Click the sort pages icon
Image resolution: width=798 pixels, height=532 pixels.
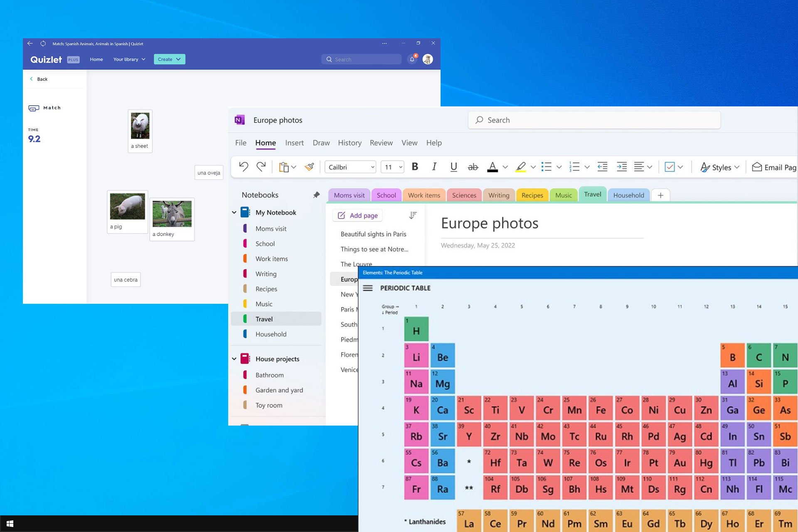coord(413,215)
